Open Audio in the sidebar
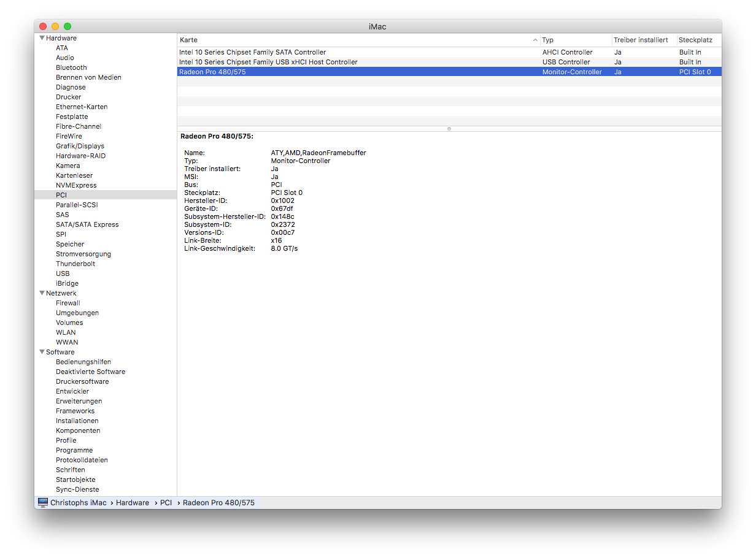This screenshot has height=558, width=756. point(65,58)
